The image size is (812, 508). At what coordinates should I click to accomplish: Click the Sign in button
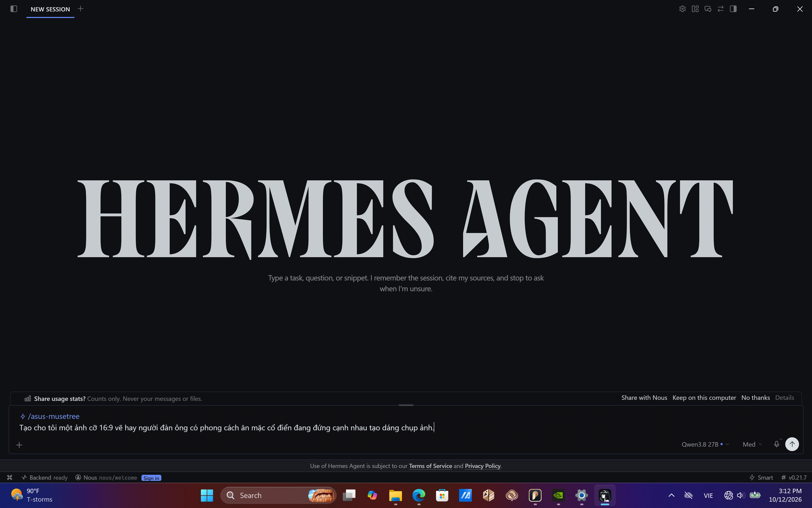pyautogui.click(x=151, y=478)
